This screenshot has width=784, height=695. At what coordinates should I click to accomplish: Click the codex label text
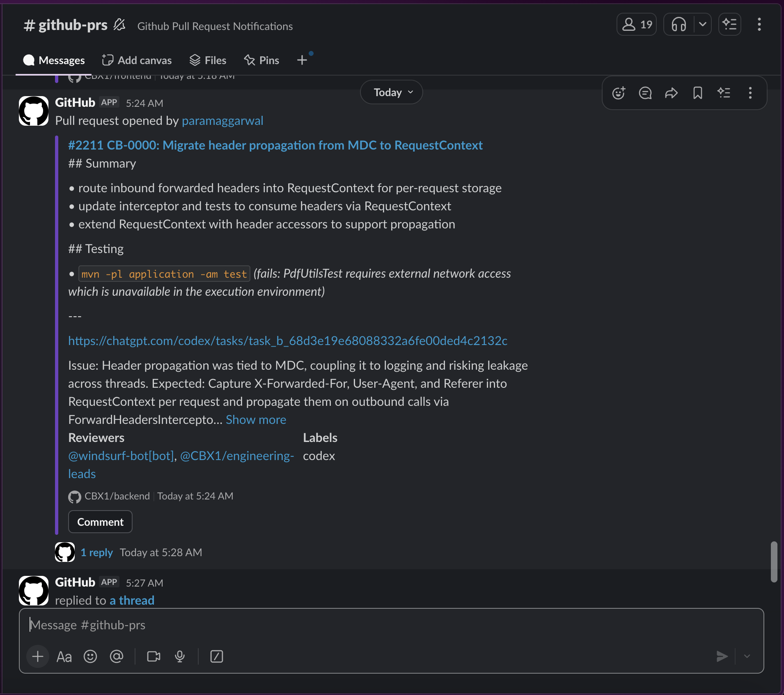(319, 456)
